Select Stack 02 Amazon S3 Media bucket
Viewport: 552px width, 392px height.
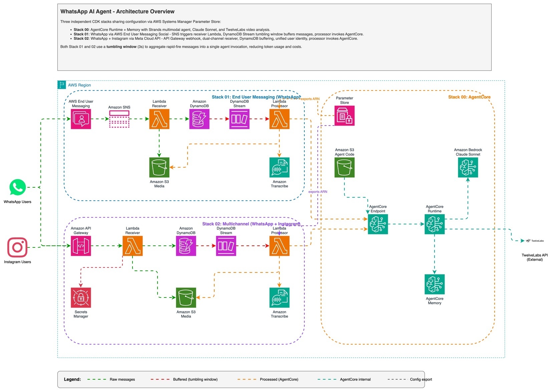click(186, 298)
